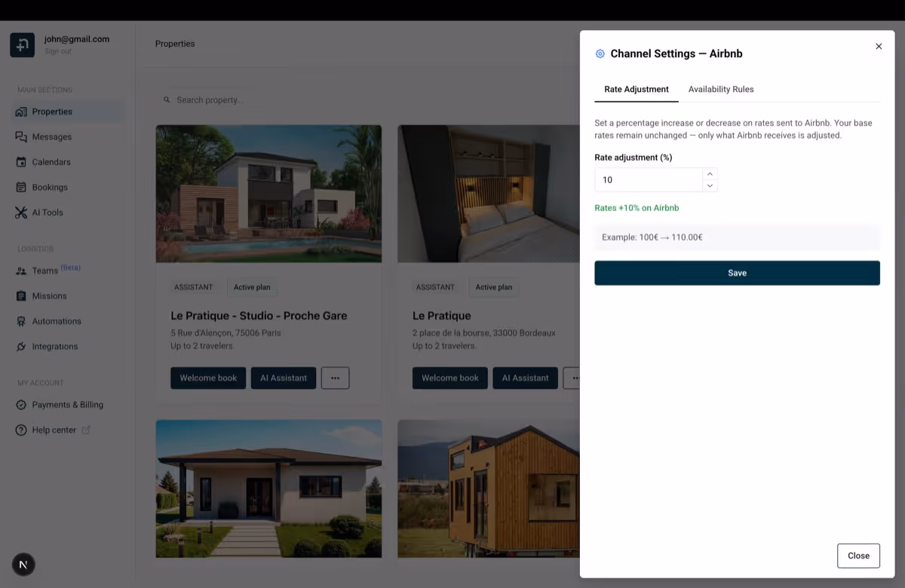This screenshot has height=588, width=905.
Task: Select the Rate Adjustment tab
Action: point(636,89)
